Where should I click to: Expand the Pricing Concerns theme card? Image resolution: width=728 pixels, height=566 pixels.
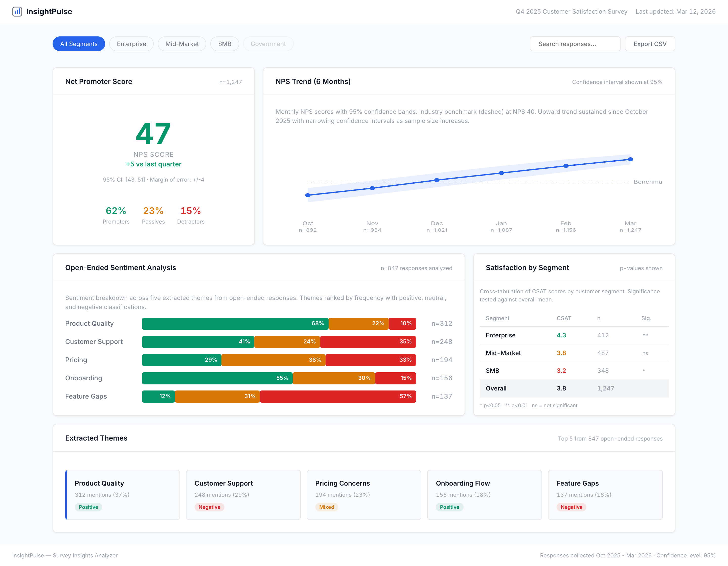click(364, 495)
